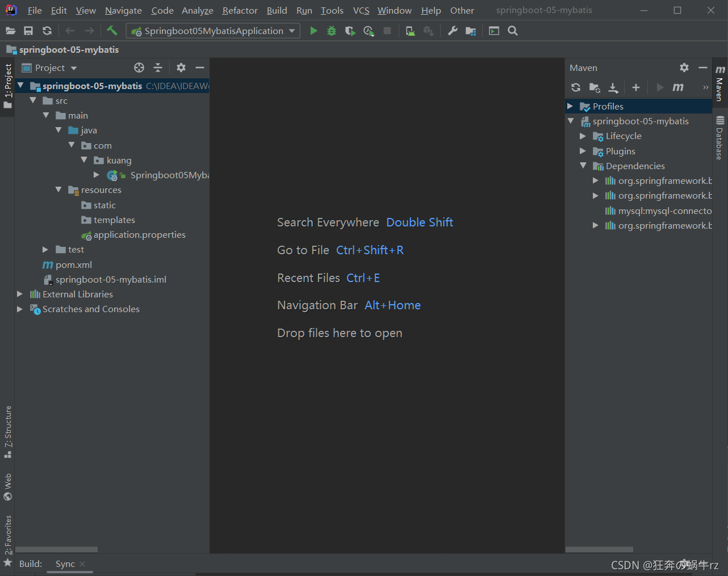728x576 pixels.
Task: Execute Maven Goal via m icon
Action: pos(678,87)
